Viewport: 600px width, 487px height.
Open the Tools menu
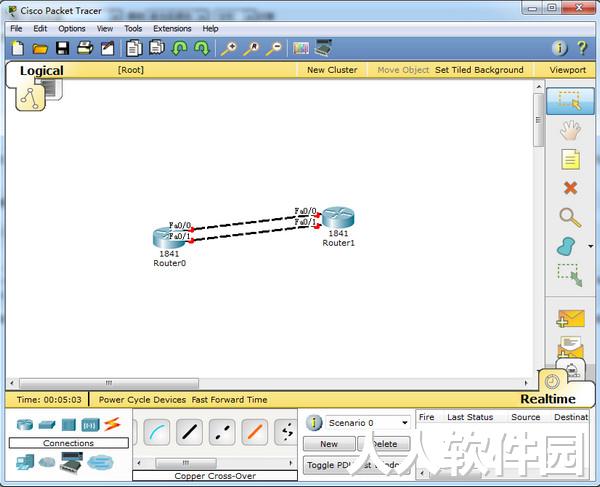click(133, 29)
